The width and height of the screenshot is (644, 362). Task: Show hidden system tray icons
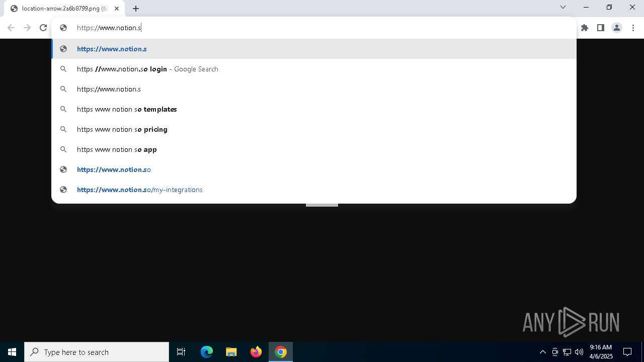click(x=543, y=352)
